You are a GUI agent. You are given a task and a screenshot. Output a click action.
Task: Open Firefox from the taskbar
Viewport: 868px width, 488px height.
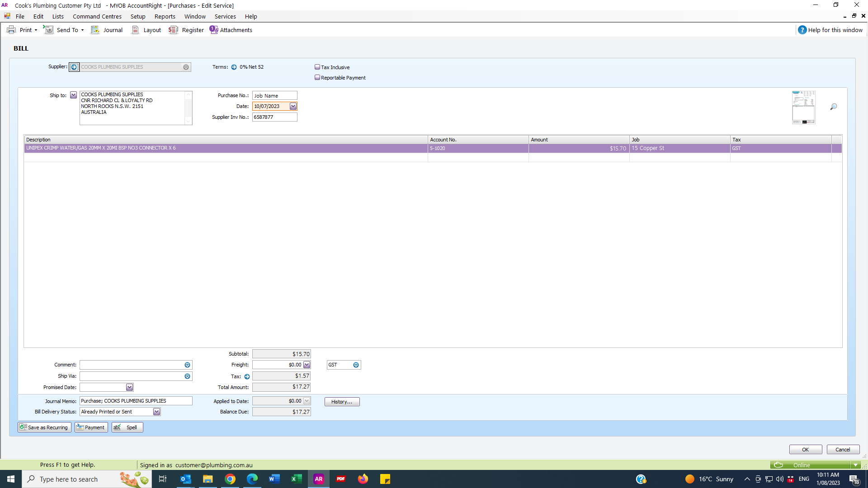363,479
